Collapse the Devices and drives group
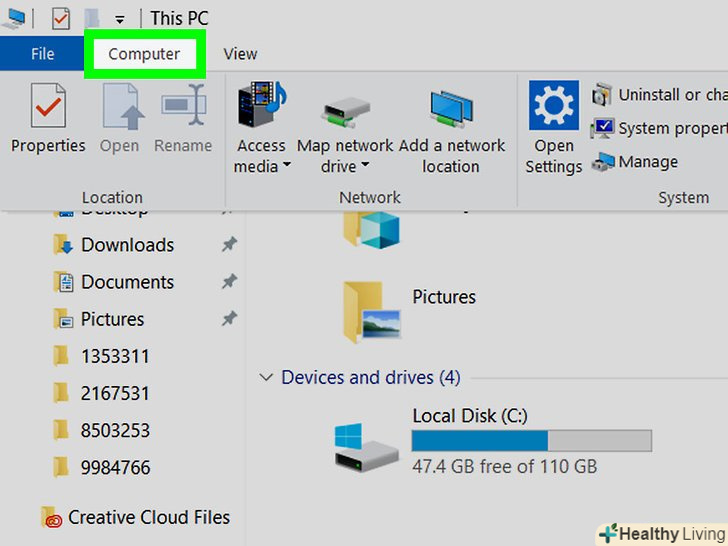This screenshot has width=728, height=546. (266, 377)
